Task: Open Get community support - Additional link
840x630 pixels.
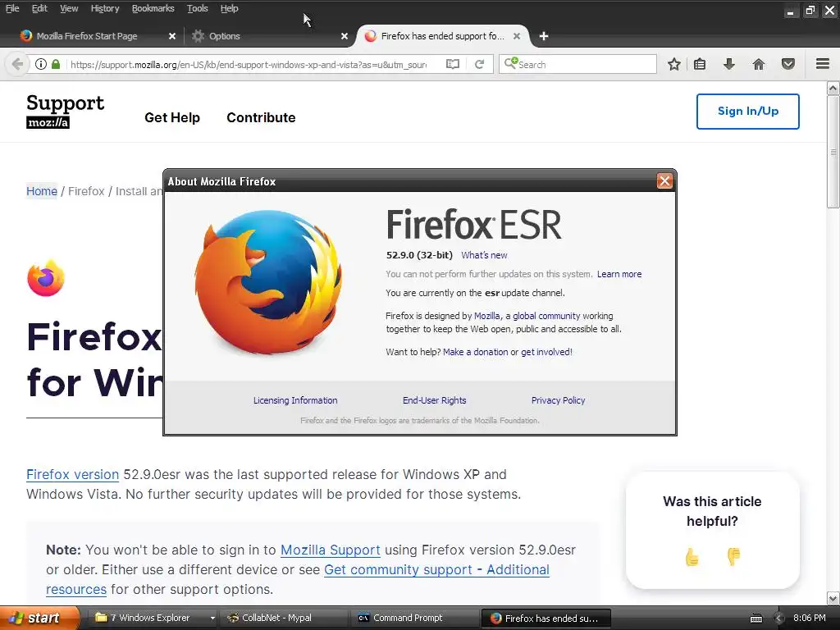Action: [x=436, y=570]
